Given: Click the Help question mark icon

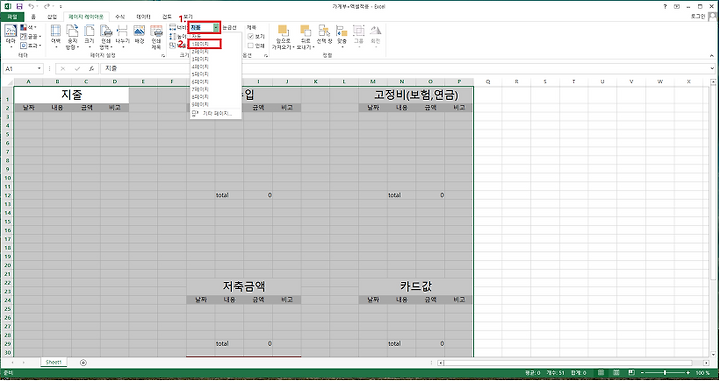Looking at the screenshot, I should pyautogui.click(x=665, y=6).
